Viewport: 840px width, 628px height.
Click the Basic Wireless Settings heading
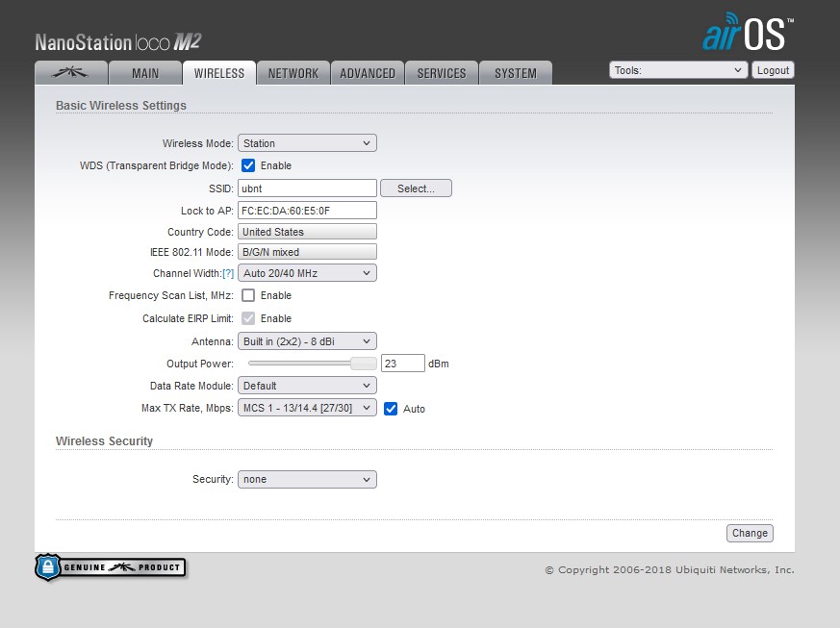coord(121,106)
